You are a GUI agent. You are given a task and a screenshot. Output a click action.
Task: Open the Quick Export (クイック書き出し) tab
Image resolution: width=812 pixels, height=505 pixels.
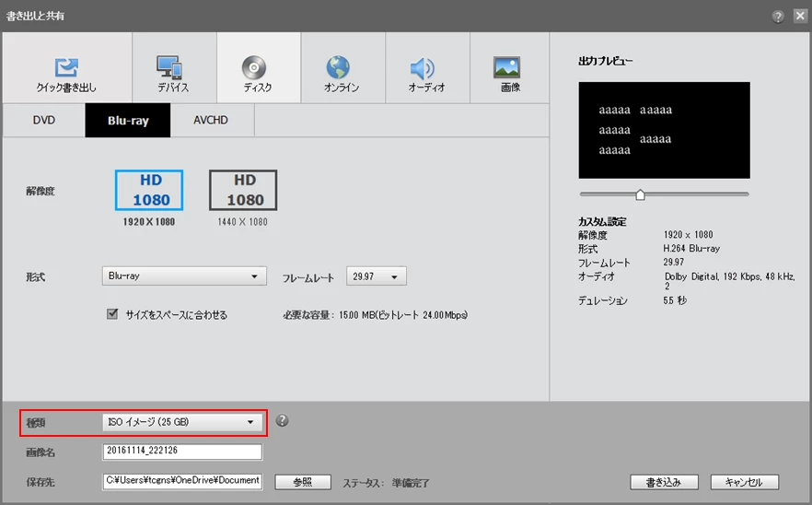coord(67,68)
